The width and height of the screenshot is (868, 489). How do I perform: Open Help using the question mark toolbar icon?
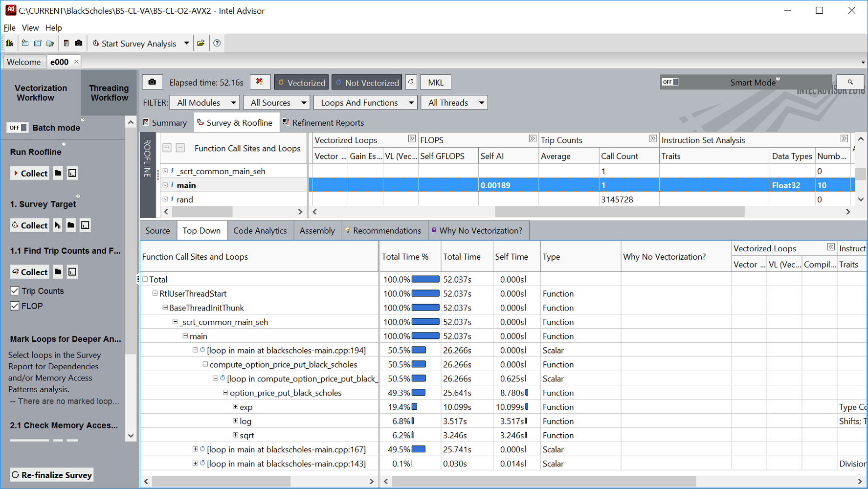217,43
